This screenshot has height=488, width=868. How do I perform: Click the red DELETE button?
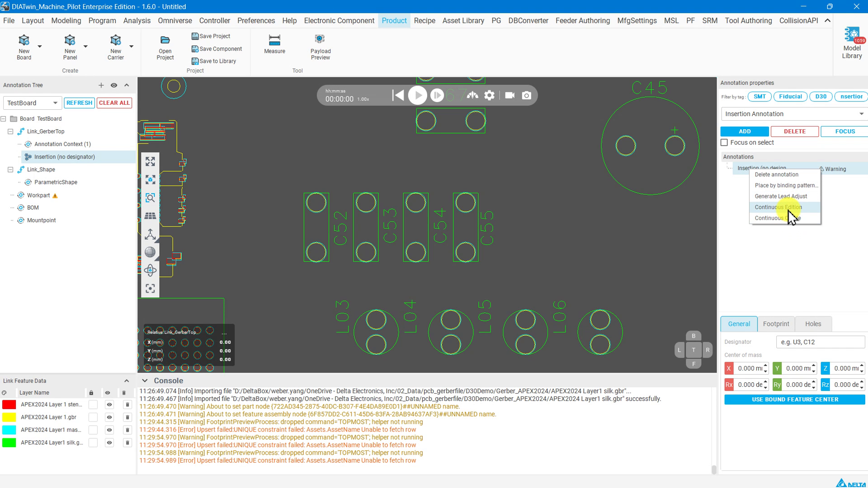(x=795, y=131)
